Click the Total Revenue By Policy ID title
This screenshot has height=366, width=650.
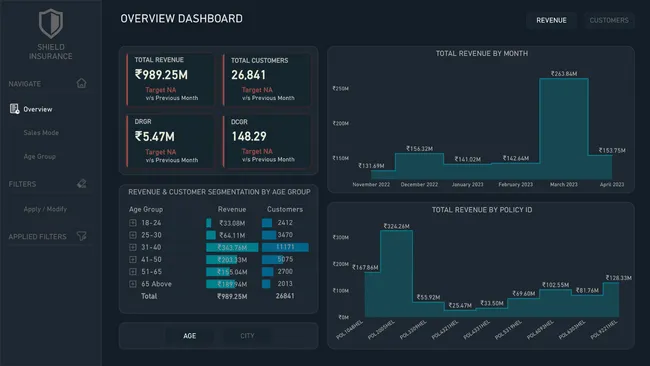[x=482, y=210]
